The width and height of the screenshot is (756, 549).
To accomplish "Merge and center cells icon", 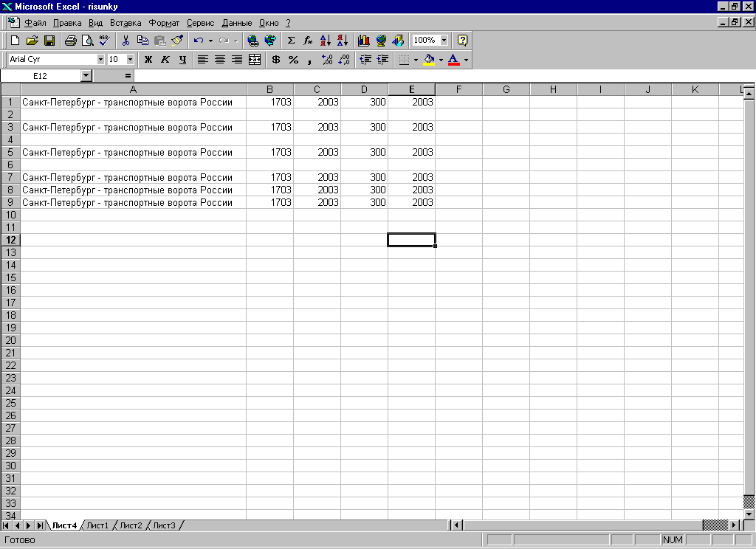I will [x=255, y=60].
